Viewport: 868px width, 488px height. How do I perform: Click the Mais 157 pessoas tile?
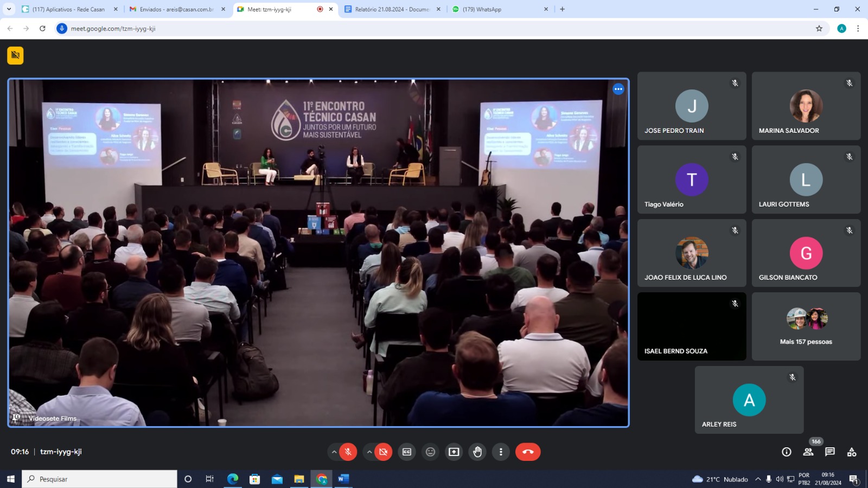[x=806, y=326]
